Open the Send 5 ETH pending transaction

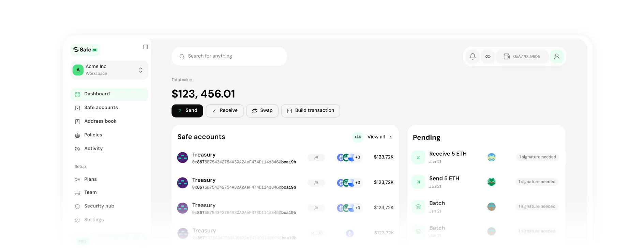click(485, 182)
